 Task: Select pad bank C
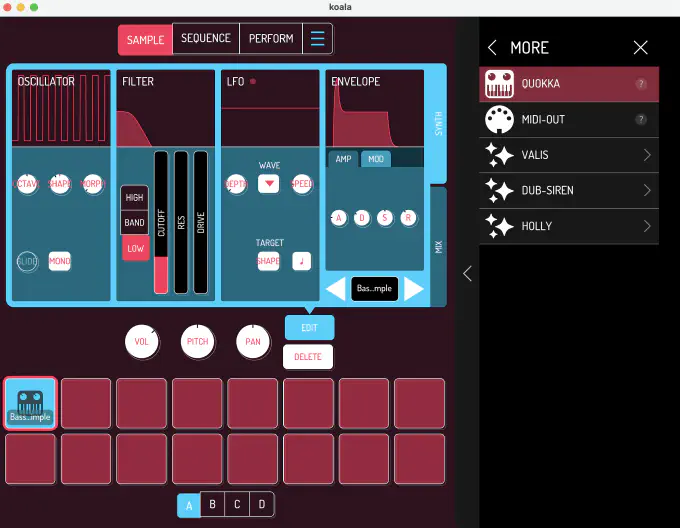click(237, 504)
